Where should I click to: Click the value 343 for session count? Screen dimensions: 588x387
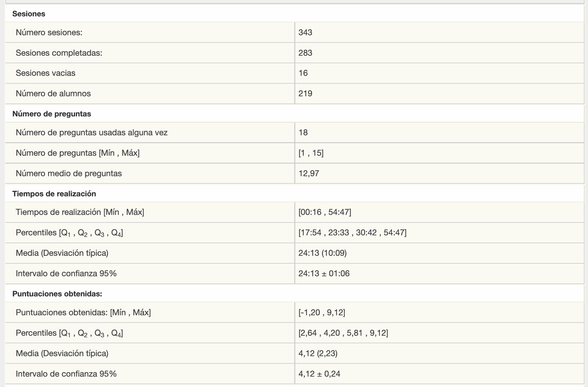pos(305,32)
